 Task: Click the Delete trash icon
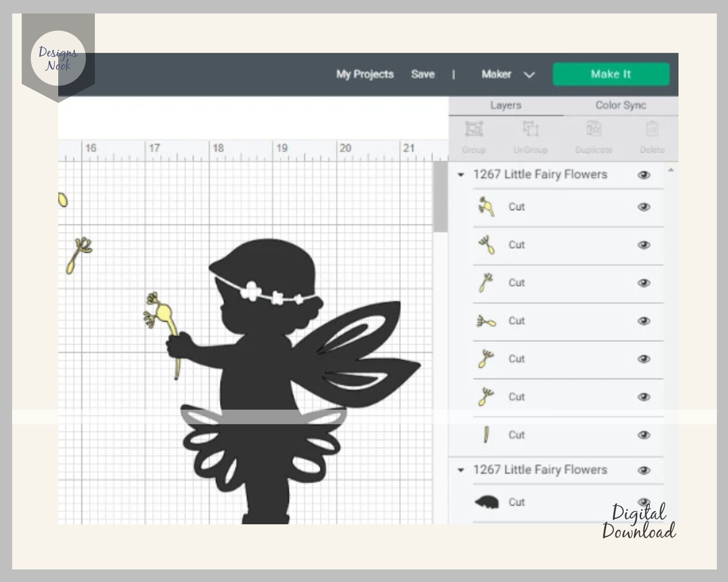click(x=652, y=129)
